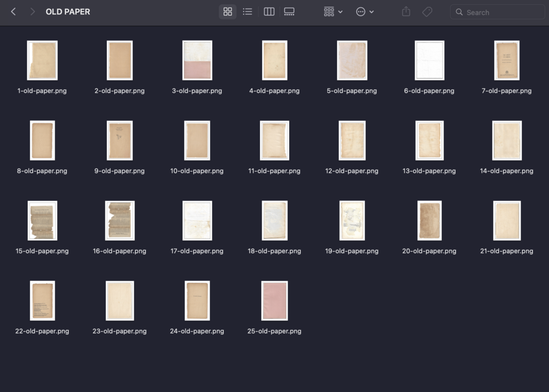549x392 pixels.
Task: Click the file name 1-old-paper.png
Action: [42, 91]
